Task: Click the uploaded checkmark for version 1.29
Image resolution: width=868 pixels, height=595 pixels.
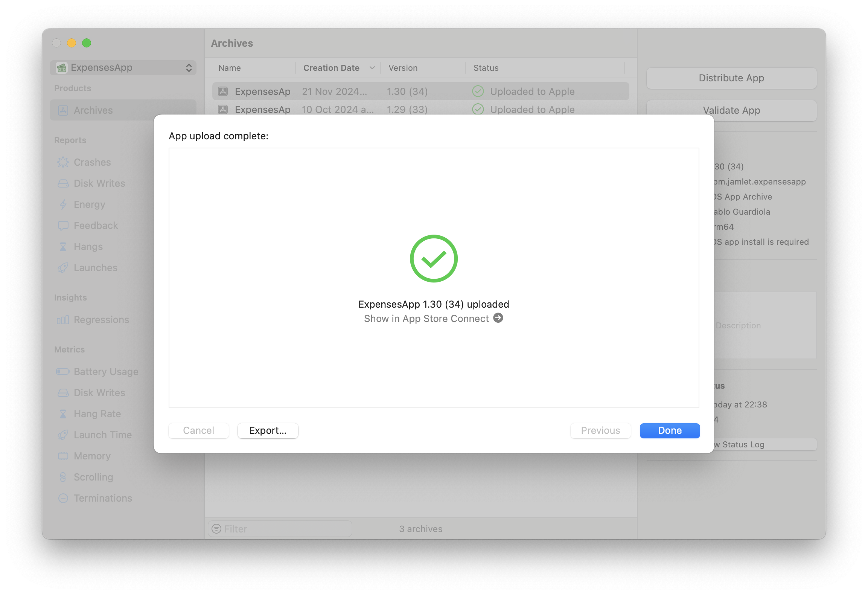Action: (x=478, y=110)
